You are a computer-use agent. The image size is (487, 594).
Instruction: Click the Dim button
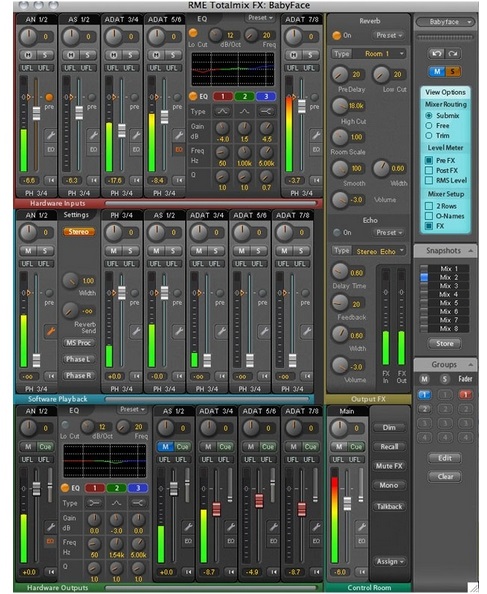tap(389, 427)
